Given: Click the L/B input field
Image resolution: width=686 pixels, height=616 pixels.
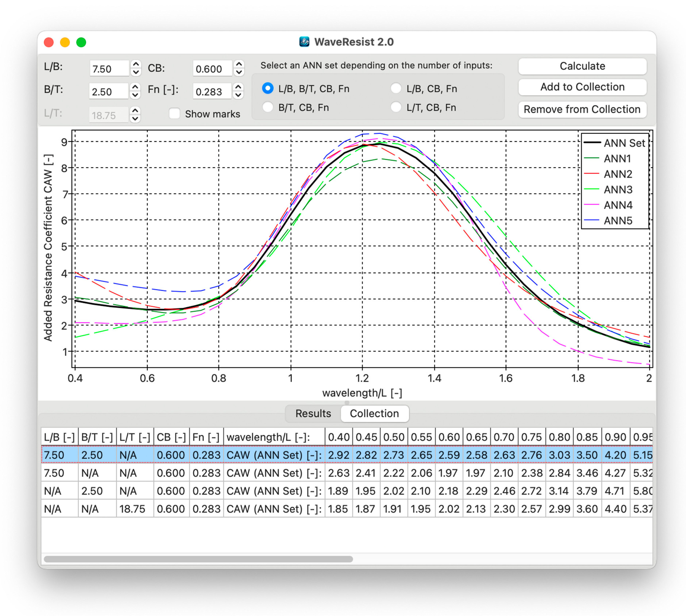Looking at the screenshot, I should click(x=109, y=69).
